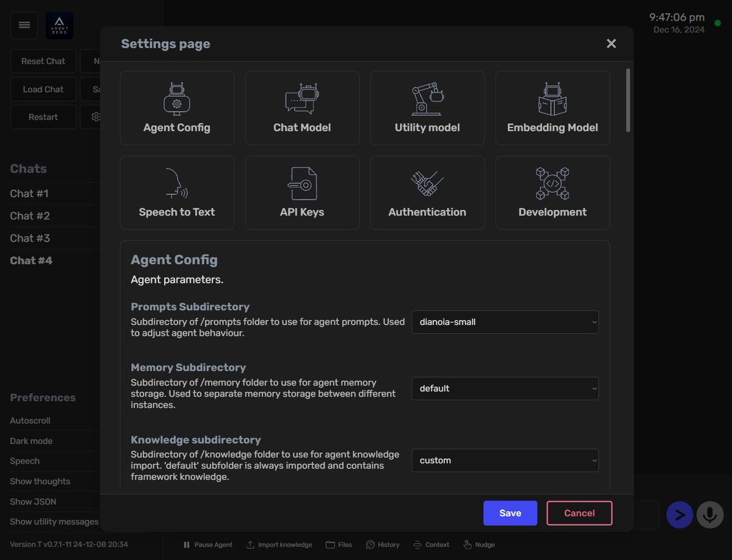Open the Knowledge subdirectory dropdown
This screenshot has height=560, width=732.
pyautogui.click(x=504, y=460)
